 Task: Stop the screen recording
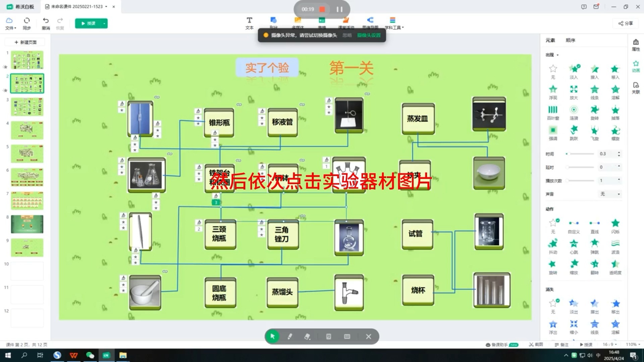(x=322, y=9)
